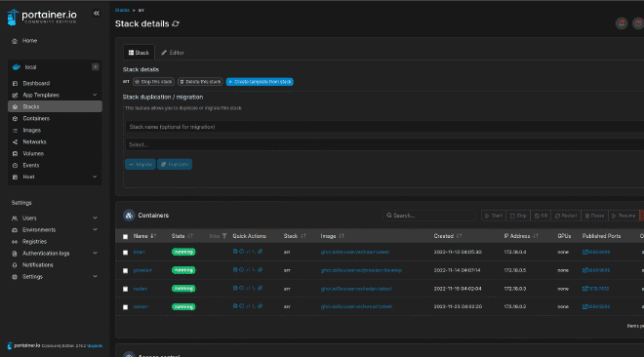Click the Migrate button

click(x=141, y=164)
